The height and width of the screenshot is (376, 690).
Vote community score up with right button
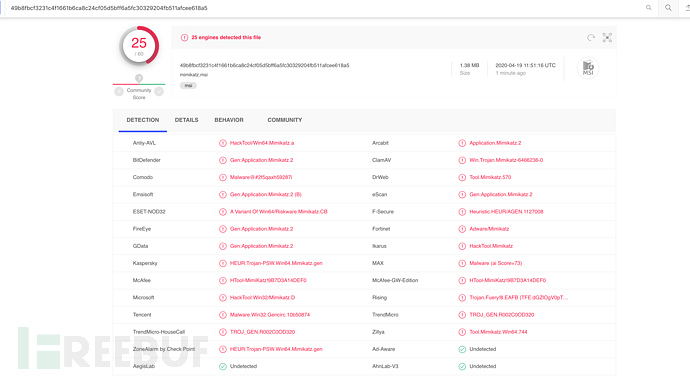pos(159,92)
